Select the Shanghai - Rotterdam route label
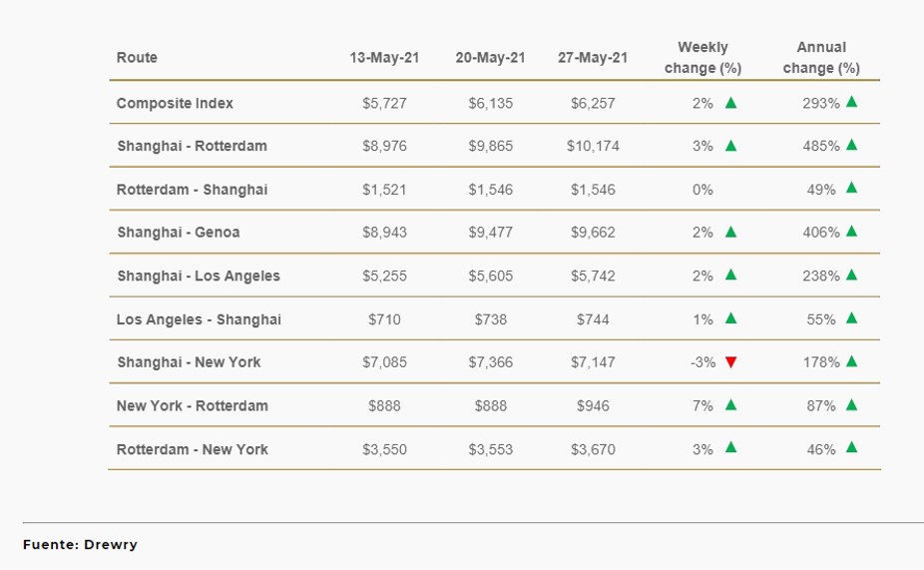 click(192, 146)
